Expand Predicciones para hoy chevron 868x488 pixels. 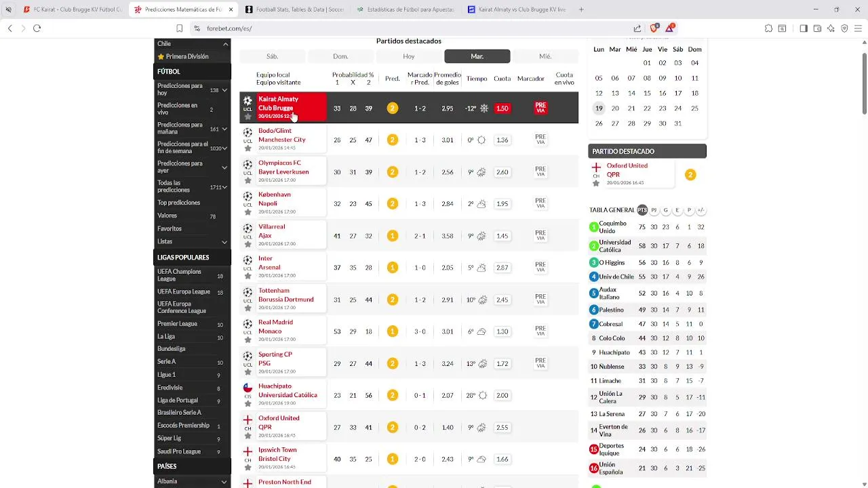(x=224, y=90)
